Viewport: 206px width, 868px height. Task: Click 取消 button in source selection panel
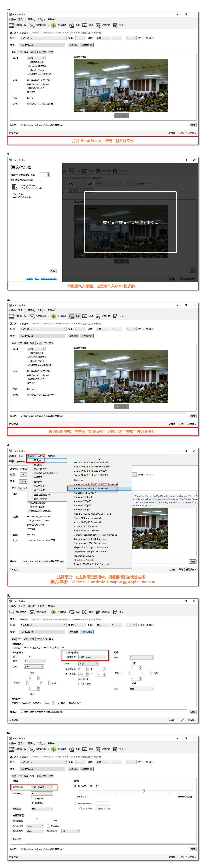click(53, 271)
